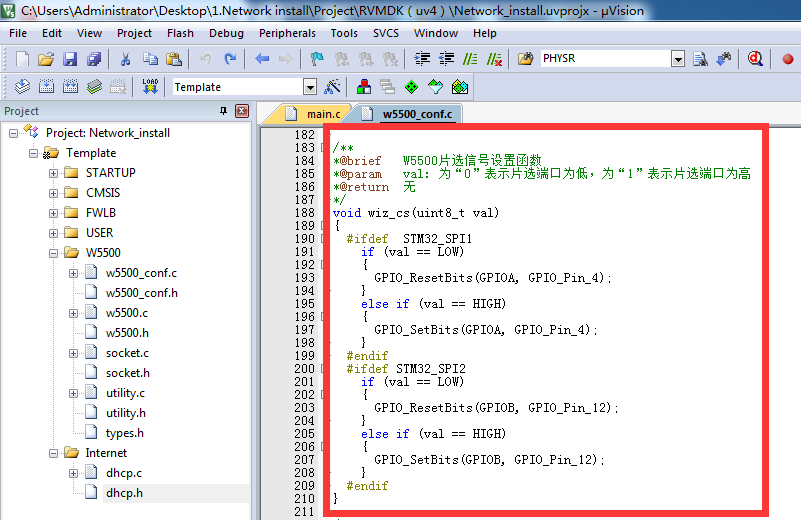Collapse the Template target node
The height and width of the screenshot is (520, 801).
coord(33,153)
